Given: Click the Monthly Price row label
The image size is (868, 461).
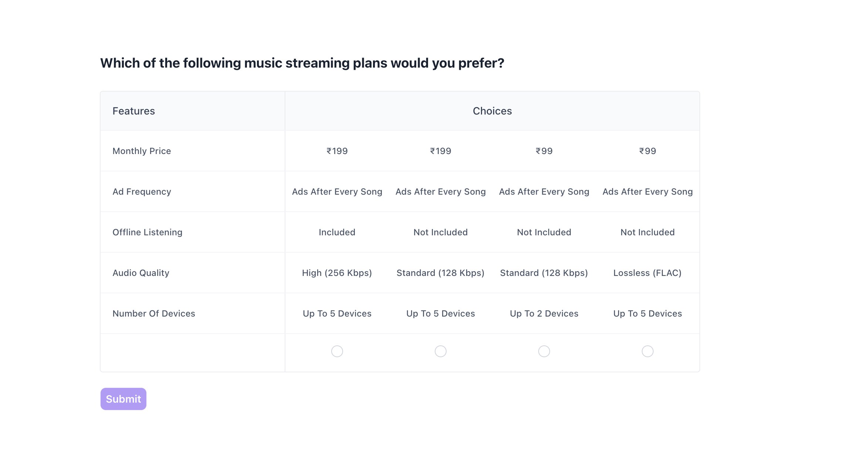Looking at the screenshot, I should 142,151.
